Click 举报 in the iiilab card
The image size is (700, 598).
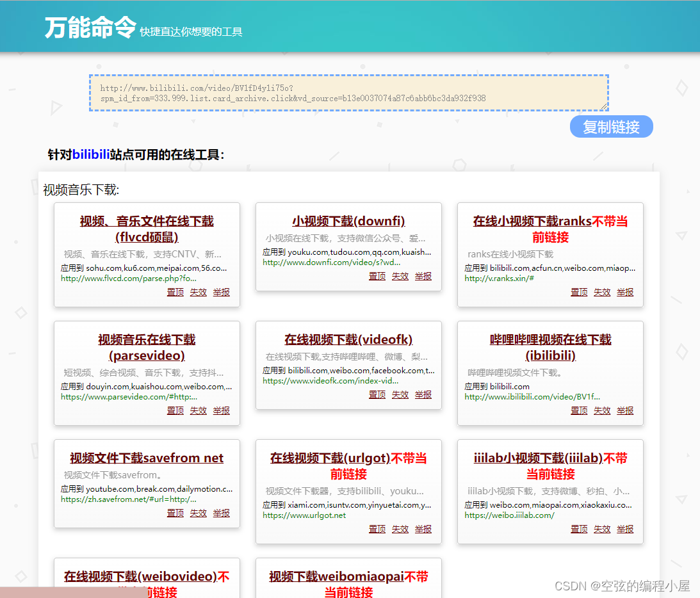625,529
